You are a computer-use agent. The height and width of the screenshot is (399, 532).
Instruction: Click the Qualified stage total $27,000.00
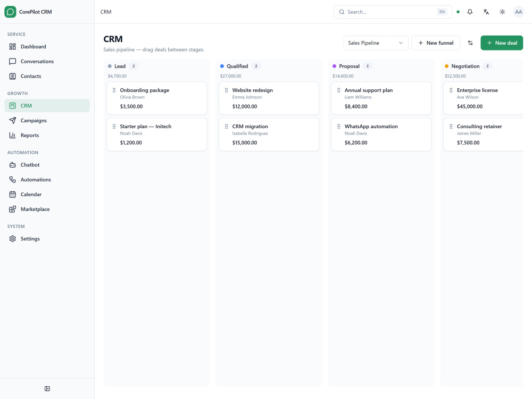[231, 76]
